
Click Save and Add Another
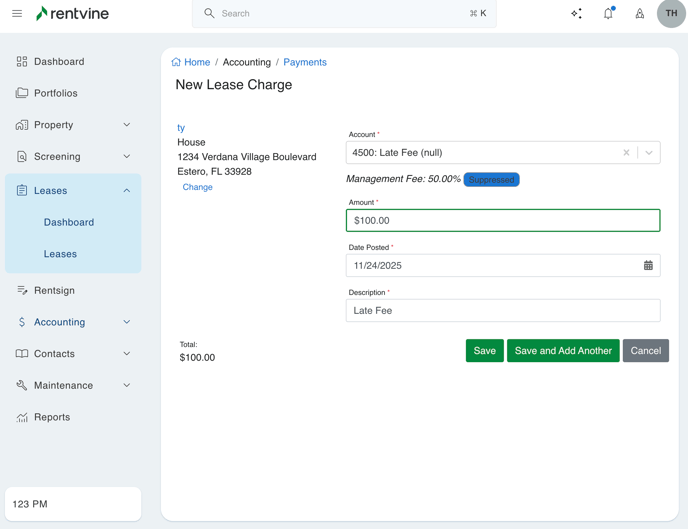[x=563, y=351]
